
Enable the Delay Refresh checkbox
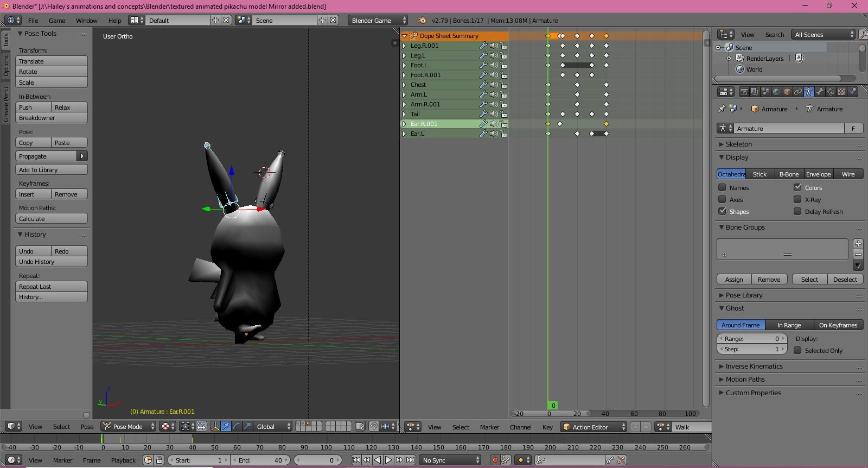(x=797, y=211)
